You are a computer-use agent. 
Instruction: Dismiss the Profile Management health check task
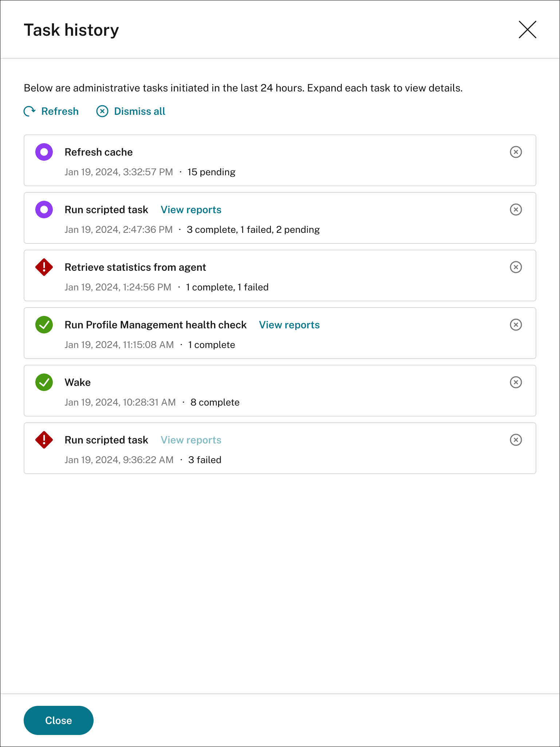coord(516,325)
